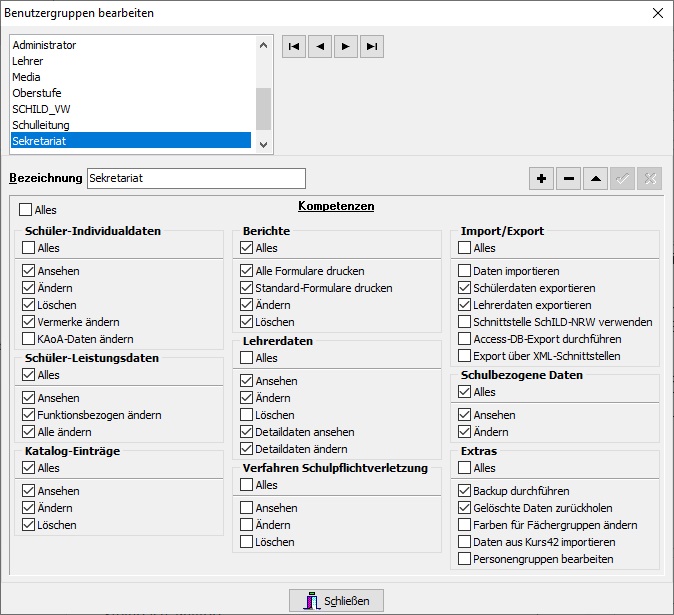Click the greyed X cancel icon

[x=649, y=178]
